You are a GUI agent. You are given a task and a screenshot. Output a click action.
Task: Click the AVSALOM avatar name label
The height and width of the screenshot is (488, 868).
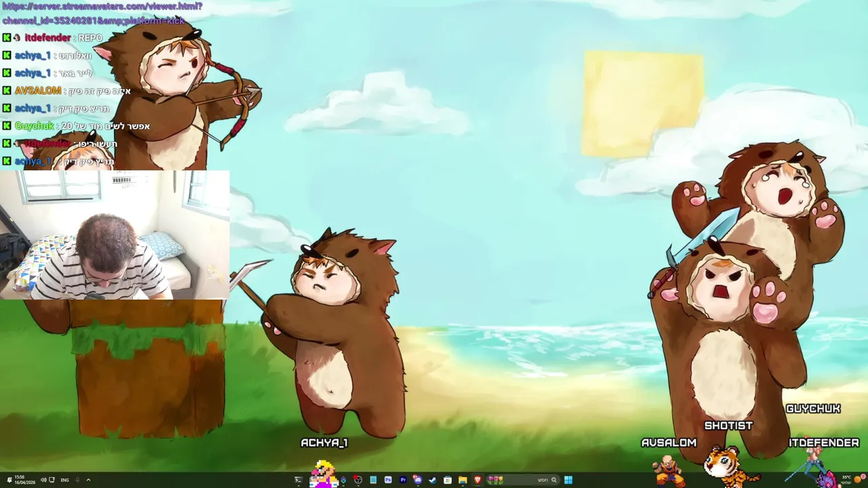point(669,443)
